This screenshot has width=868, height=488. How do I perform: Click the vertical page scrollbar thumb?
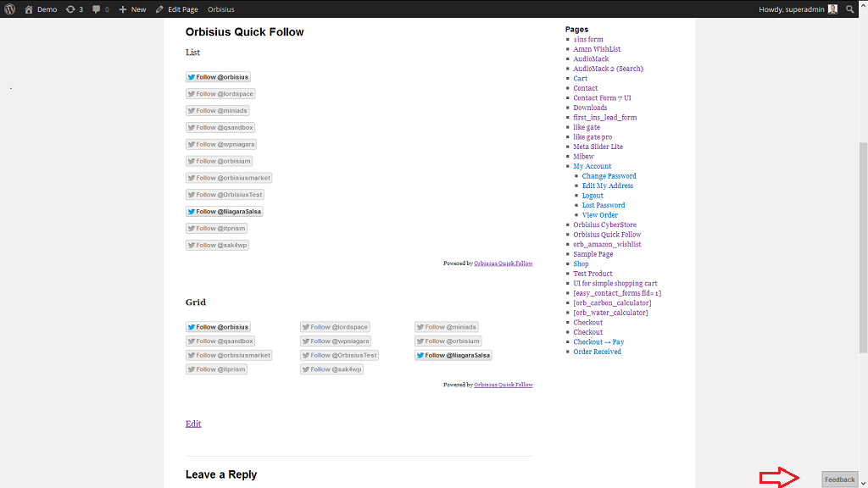(x=863, y=247)
